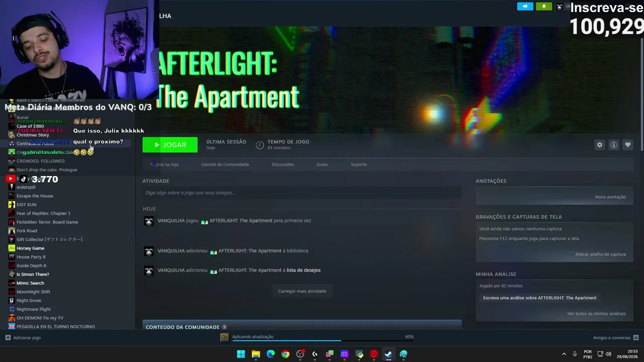The height and width of the screenshot is (362, 644).
Task: Open the Guias tab
Action: coord(322,164)
